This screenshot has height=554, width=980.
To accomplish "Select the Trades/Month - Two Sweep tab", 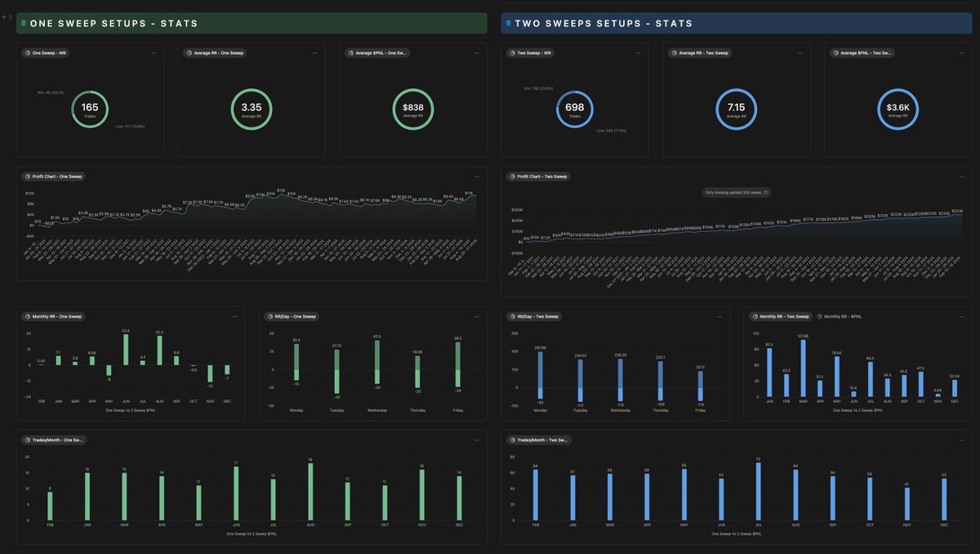I will [539, 440].
